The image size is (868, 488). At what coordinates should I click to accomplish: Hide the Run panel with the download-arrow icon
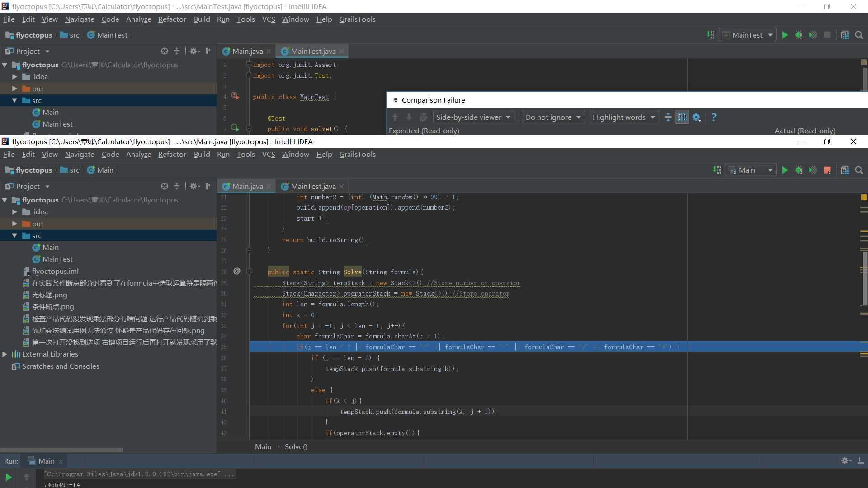coord(860,461)
